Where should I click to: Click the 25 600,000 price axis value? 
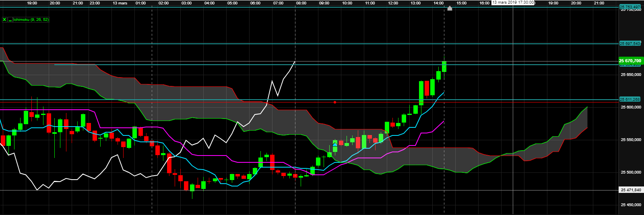coord(631,107)
